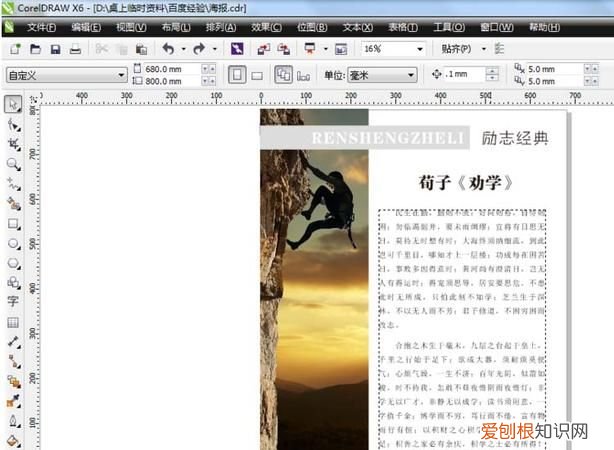This screenshot has height=450, width=614.
Task: Undo the last action
Action: coord(168,49)
